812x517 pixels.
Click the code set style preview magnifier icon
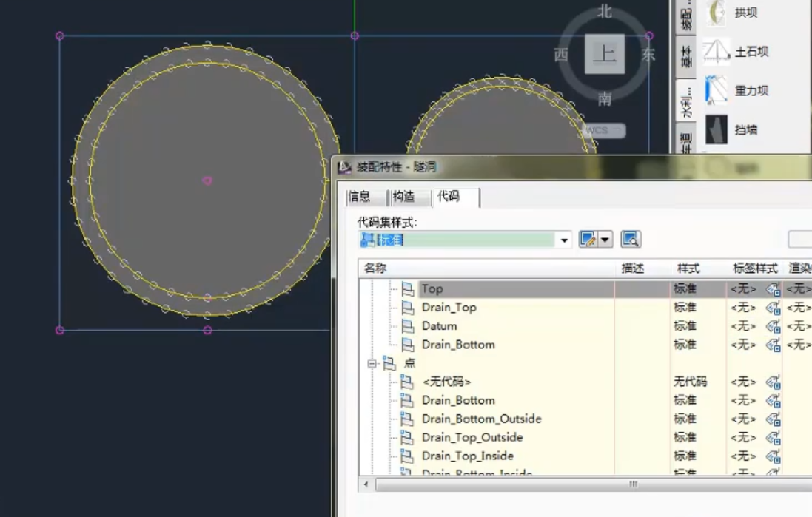pos(630,239)
